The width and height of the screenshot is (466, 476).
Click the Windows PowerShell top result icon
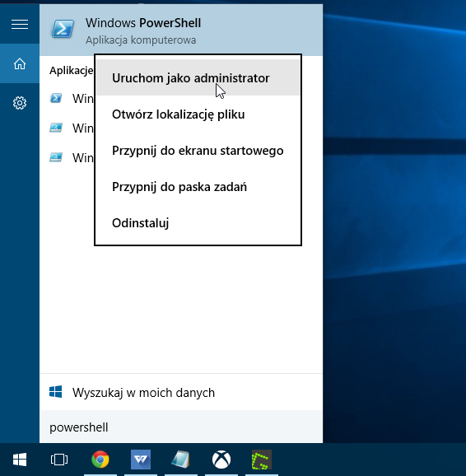click(x=63, y=29)
